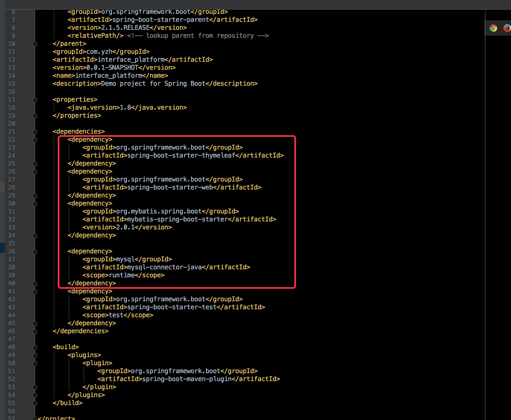Click line number 36 in gutter
The width and height of the screenshot is (511, 420).
[x=12, y=251]
